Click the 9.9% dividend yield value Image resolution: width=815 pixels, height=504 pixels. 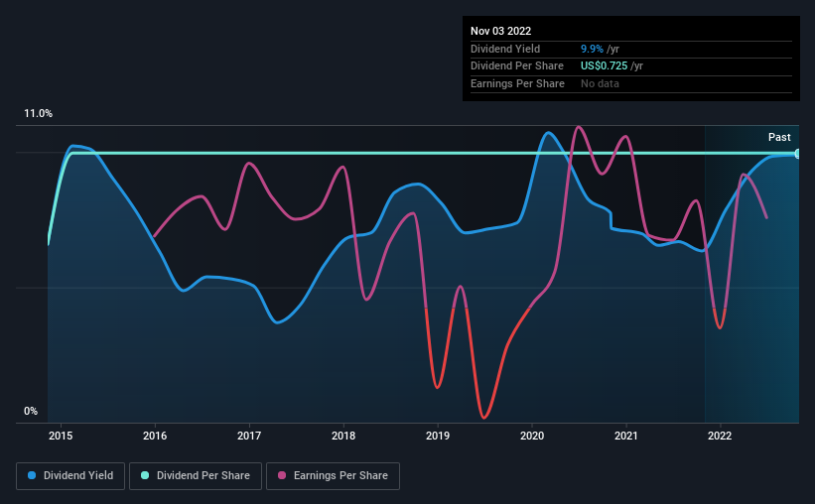click(x=592, y=49)
